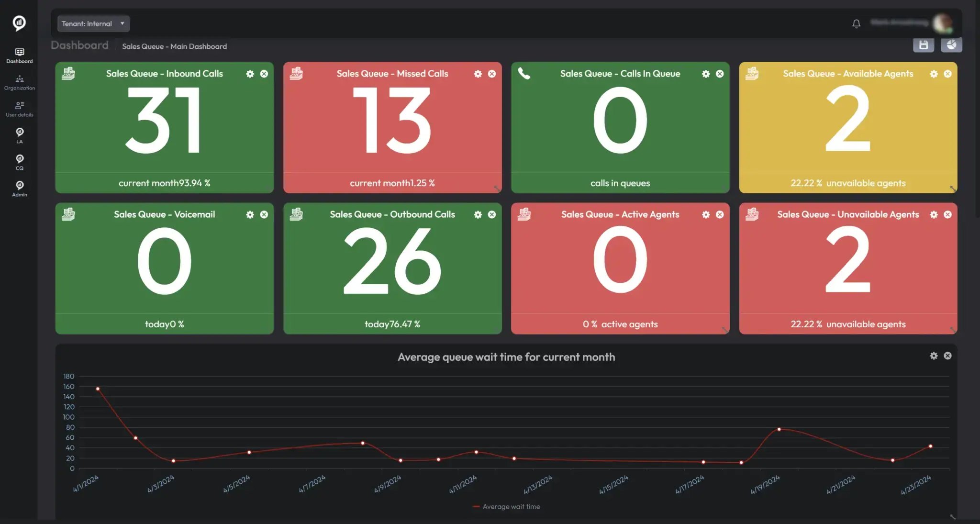Click the pie chart add-widget button
The width and height of the screenshot is (980, 524).
point(951,45)
